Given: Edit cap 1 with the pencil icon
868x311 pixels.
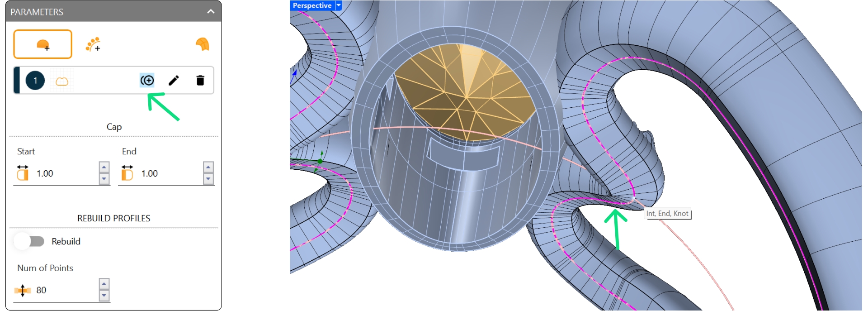Looking at the screenshot, I should click(x=174, y=81).
